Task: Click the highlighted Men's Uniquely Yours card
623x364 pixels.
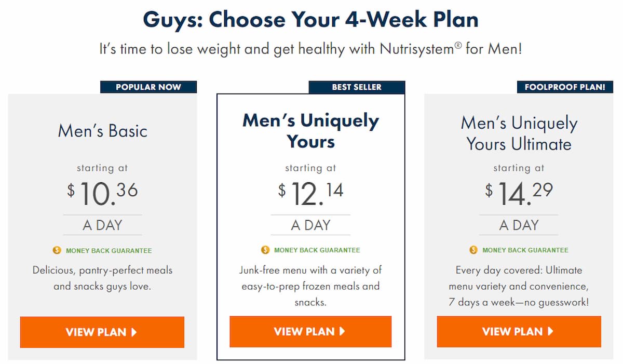Action: (x=310, y=223)
